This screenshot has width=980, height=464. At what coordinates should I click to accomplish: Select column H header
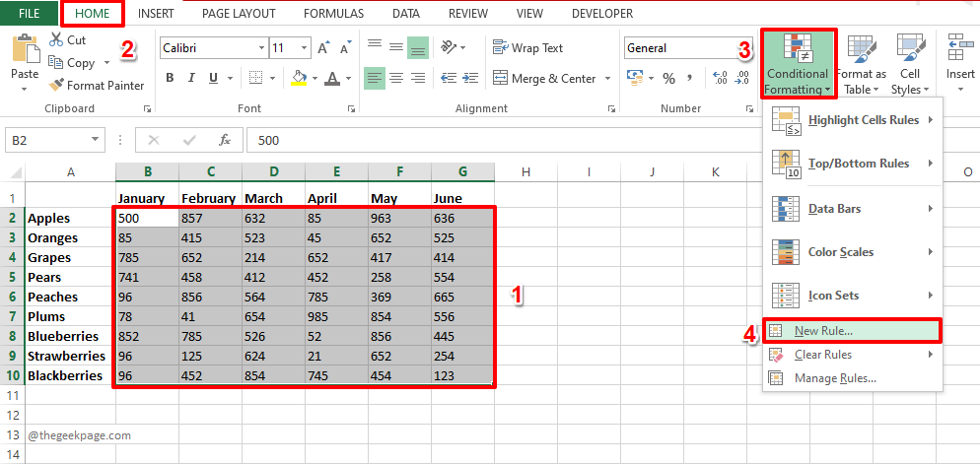[525, 171]
